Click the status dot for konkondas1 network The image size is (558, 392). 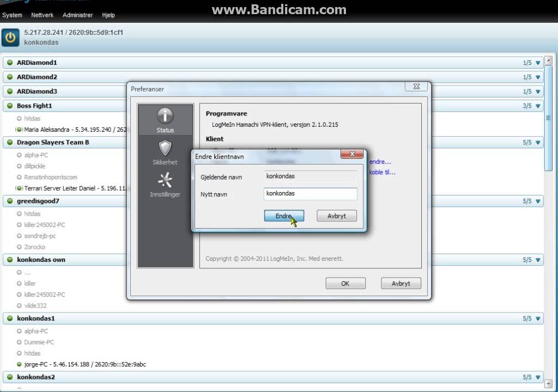10,318
